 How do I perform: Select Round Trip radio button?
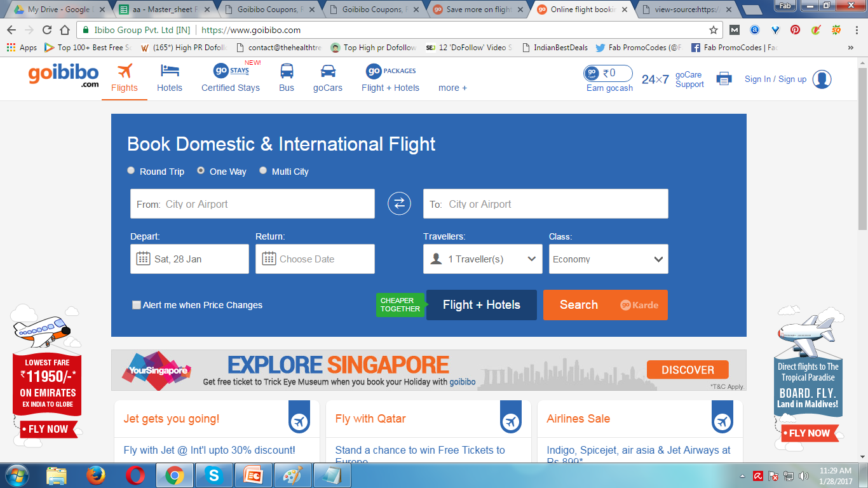[131, 170]
